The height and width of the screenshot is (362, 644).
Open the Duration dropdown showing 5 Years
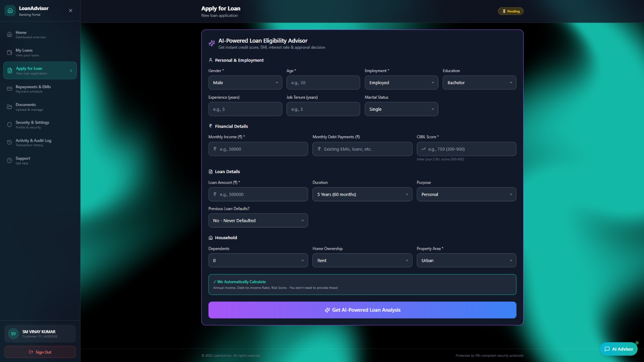point(362,194)
